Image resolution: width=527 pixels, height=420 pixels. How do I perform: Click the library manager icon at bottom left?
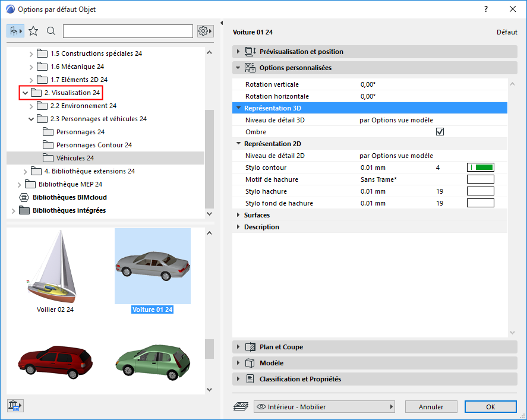(x=15, y=406)
